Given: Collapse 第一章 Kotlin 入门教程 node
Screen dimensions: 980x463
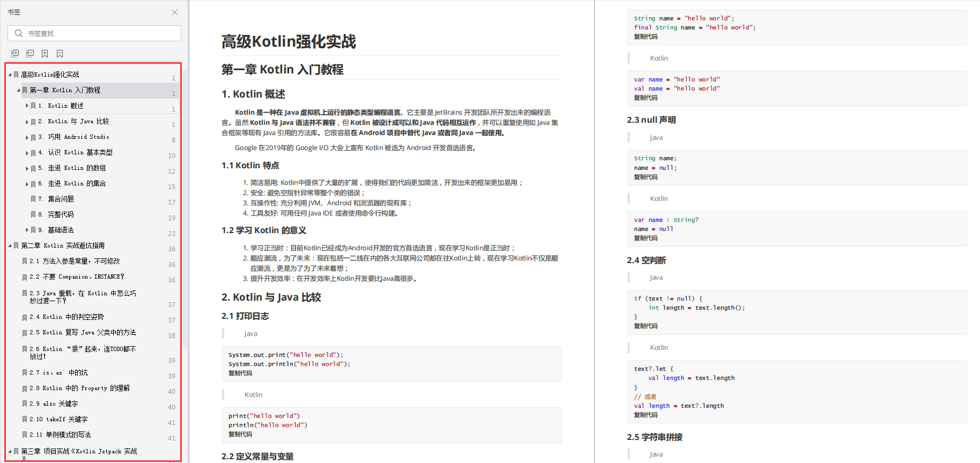Looking at the screenshot, I should [19, 90].
